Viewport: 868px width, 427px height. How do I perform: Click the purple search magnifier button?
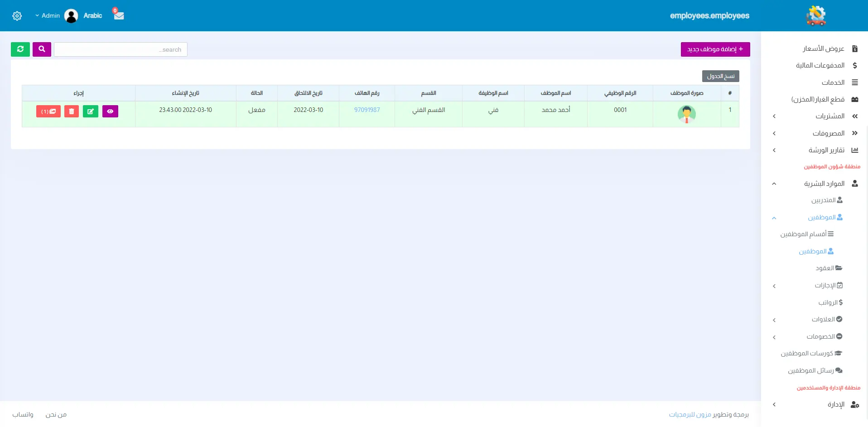coord(42,49)
